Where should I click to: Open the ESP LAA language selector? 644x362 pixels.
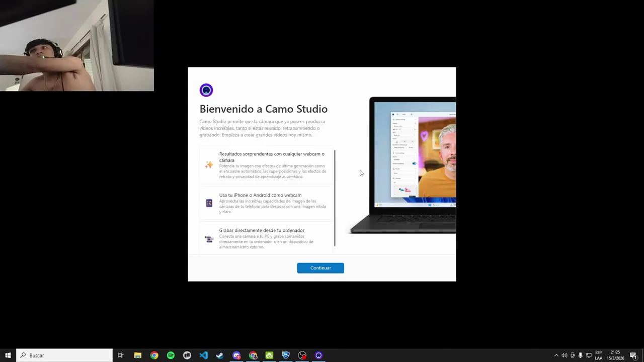(599, 355)
